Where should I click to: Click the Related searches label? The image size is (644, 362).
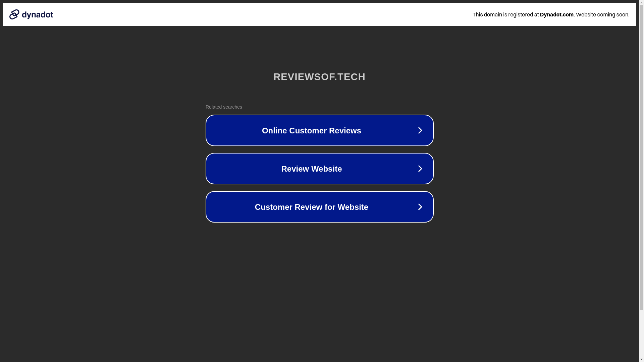point(224,107)
